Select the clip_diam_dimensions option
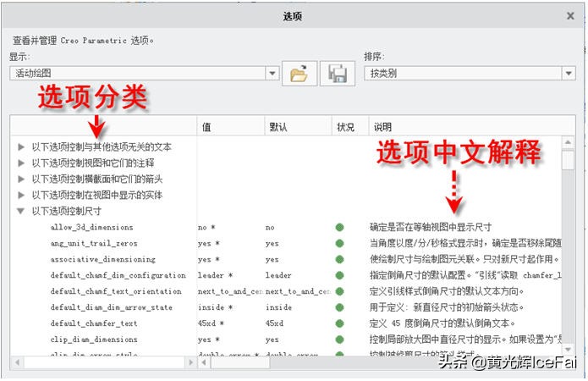This screenshot has height=381, width=588. tap(94, 340)
